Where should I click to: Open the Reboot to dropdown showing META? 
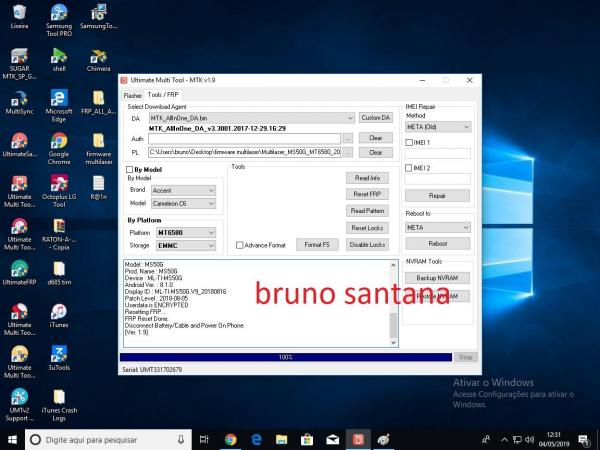coord(438,228)
